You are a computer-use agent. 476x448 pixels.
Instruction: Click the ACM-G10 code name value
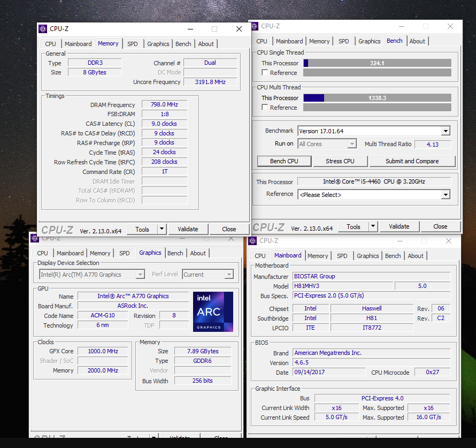tap(103, 316)
